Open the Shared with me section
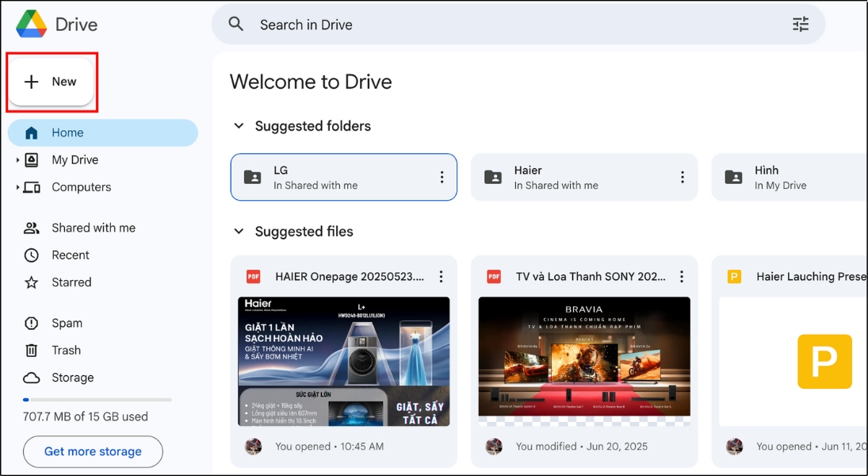Viewport: 868px width, 476px height. pos(91,228)
